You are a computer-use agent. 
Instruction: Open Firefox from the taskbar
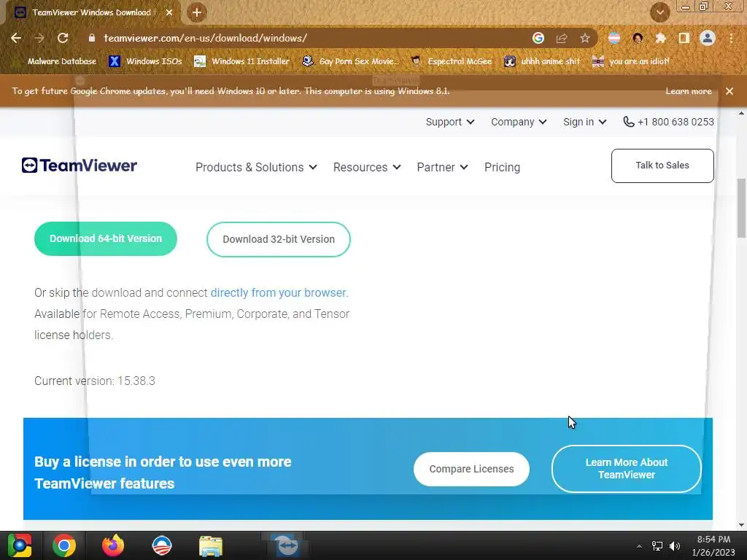[x=113, y=545]
